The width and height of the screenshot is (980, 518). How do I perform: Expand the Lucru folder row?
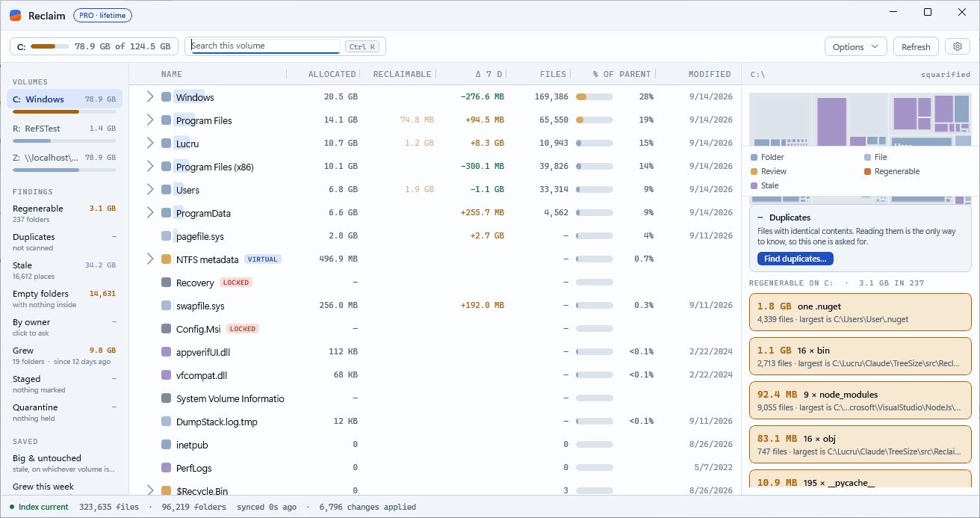[149, 143]
